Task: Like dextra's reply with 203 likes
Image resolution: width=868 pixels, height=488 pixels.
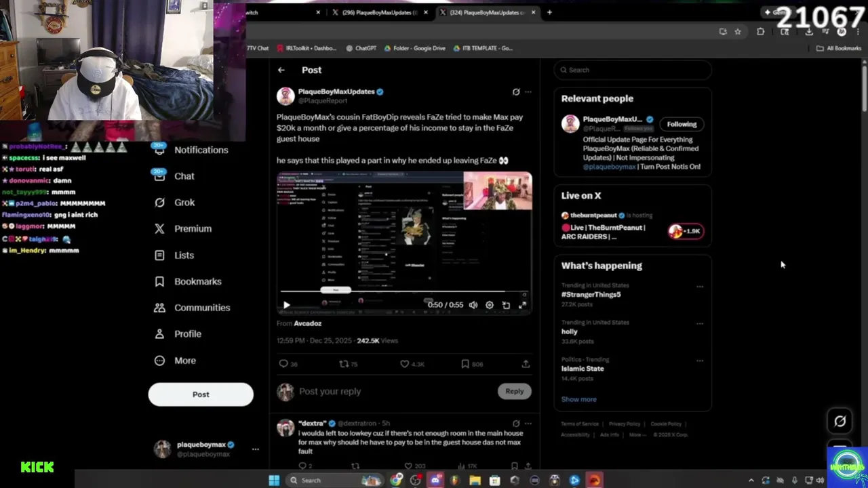Action: click(415, 466)
